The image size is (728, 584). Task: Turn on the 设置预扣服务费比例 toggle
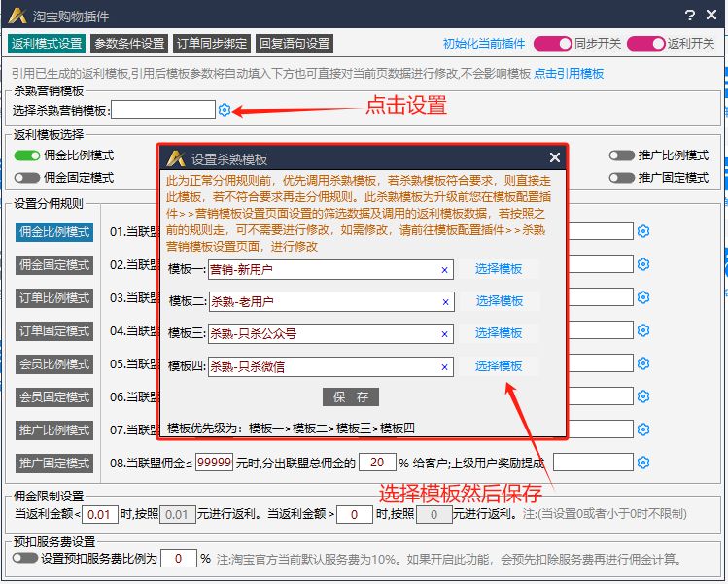[25, 558]
